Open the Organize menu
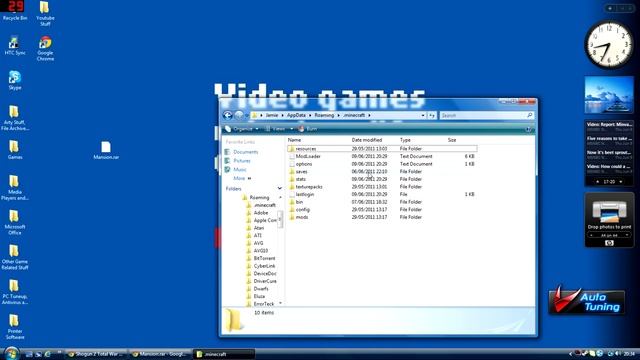The height and width of the screenshot is (360, 640). point(242,129)
